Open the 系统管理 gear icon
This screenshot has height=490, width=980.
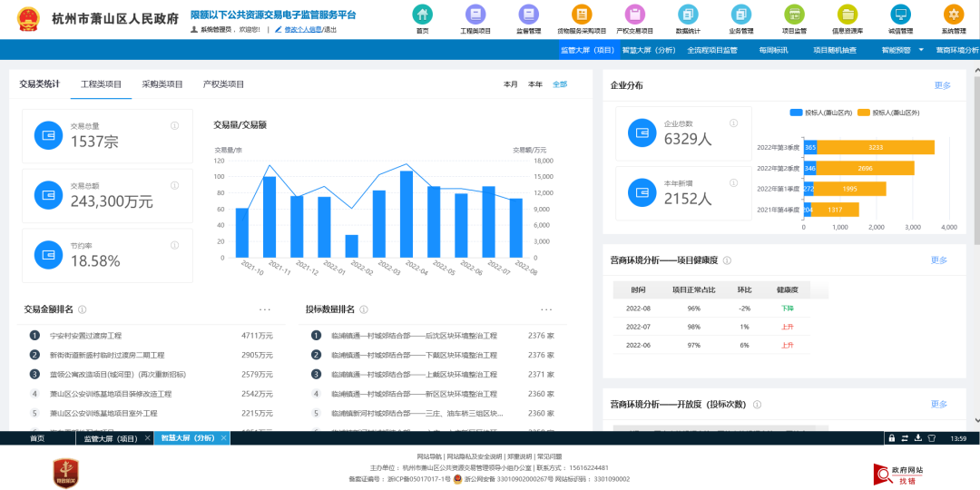(x=954, y=14)
